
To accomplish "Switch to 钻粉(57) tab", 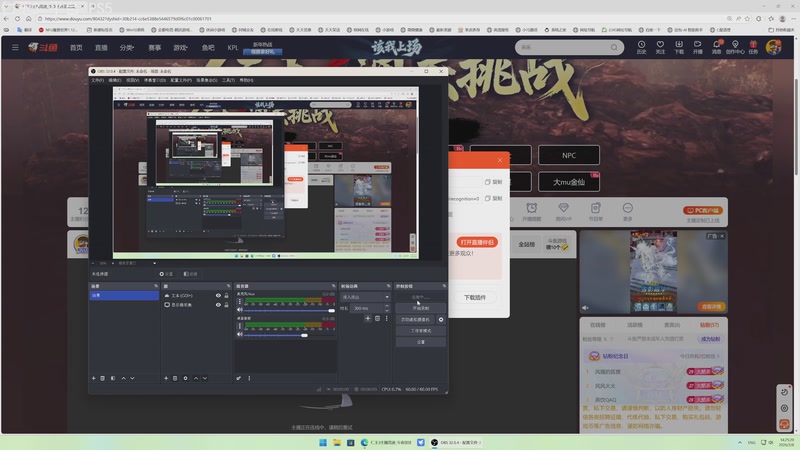I will click(x=709, y=324).
